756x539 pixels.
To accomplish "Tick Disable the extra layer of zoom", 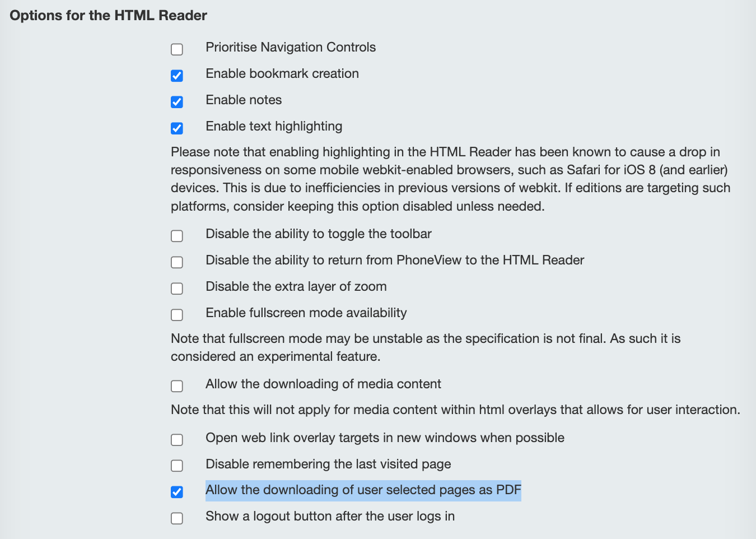I will (x=177, y=289).
